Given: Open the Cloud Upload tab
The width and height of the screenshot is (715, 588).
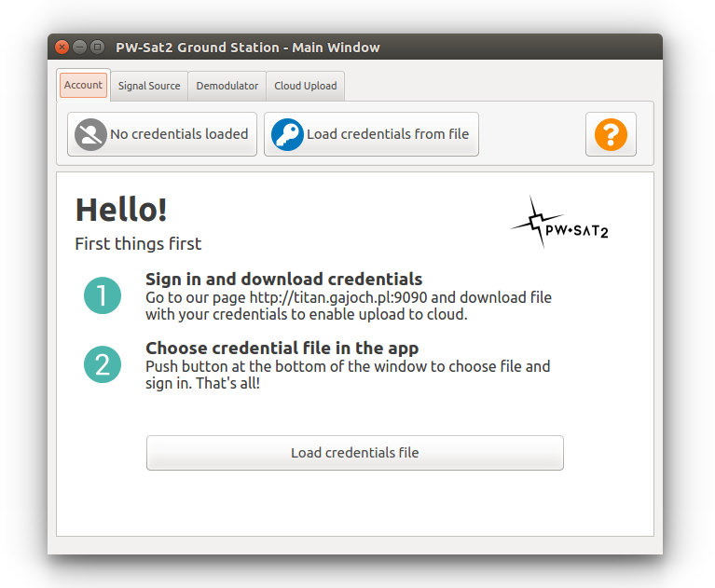Looking at the screenshot, I should pos(306,86).
